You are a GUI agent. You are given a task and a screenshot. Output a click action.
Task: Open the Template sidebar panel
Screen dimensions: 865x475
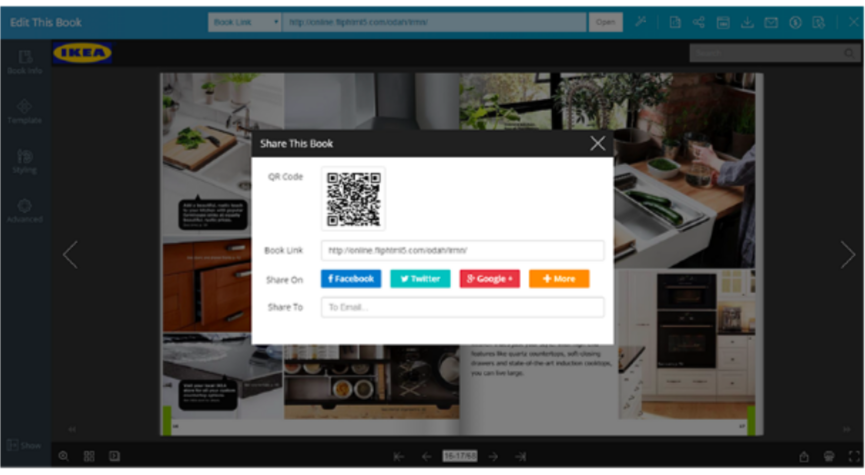tap(25, 111)
